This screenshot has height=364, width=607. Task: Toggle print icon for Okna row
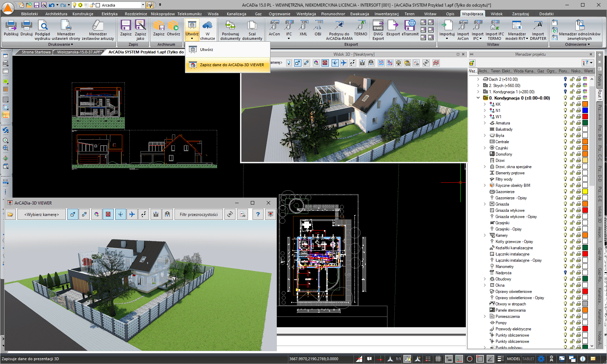click(x=579, y=285)
